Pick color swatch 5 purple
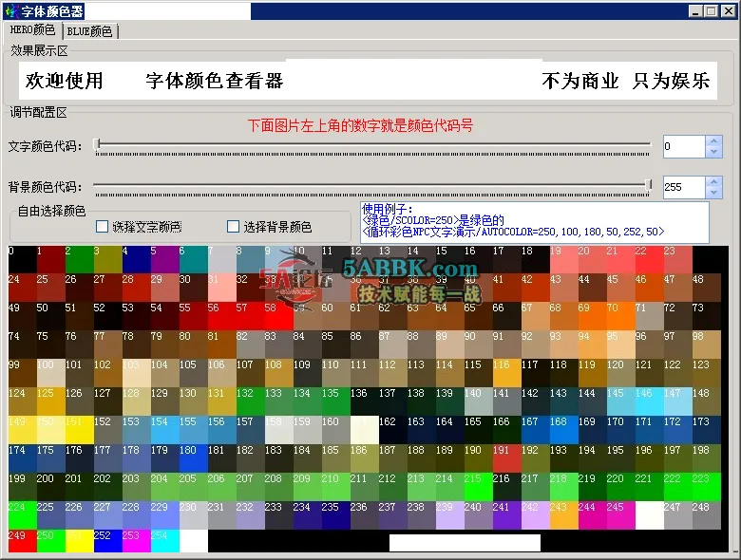The image size is (741, 560). point(165,260)
